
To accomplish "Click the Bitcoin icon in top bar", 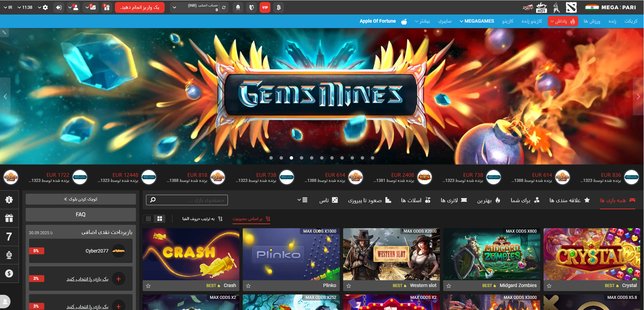I will (279, 7).
